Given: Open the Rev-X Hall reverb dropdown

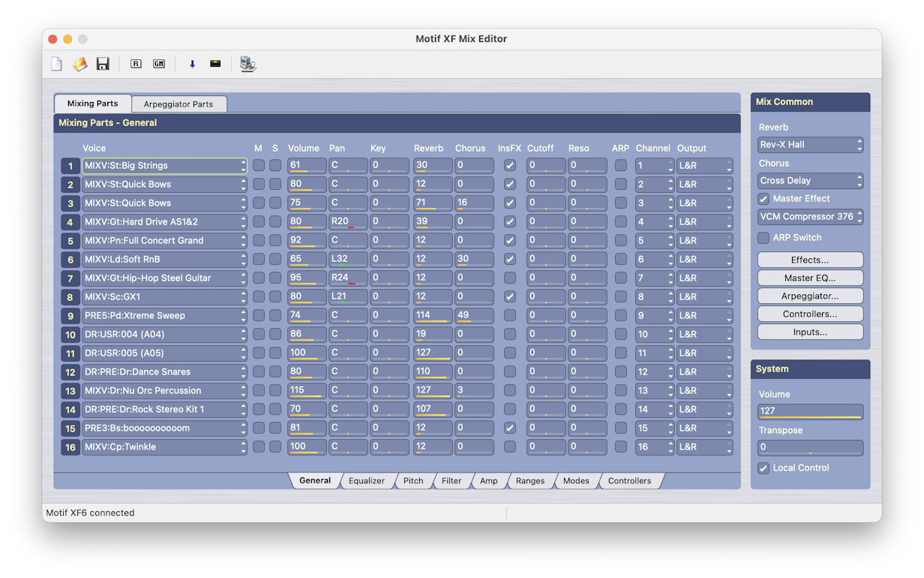Looking at the screenshot, I should coord(810,145).
